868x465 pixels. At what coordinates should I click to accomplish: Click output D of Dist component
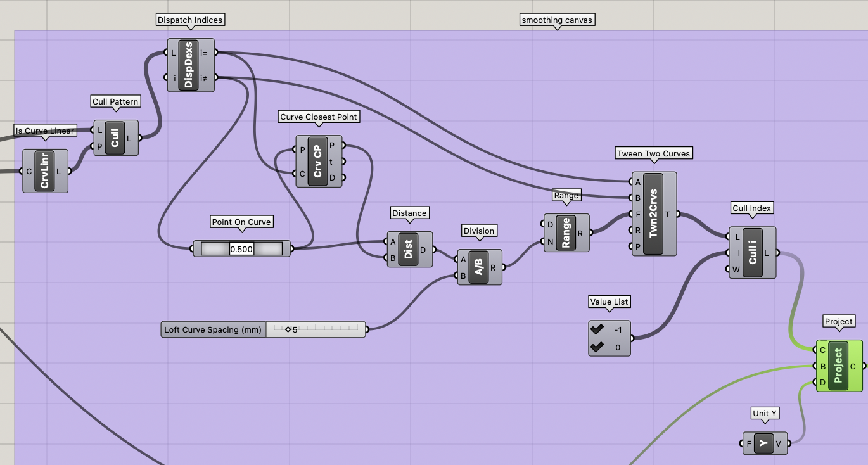point(423,250)
